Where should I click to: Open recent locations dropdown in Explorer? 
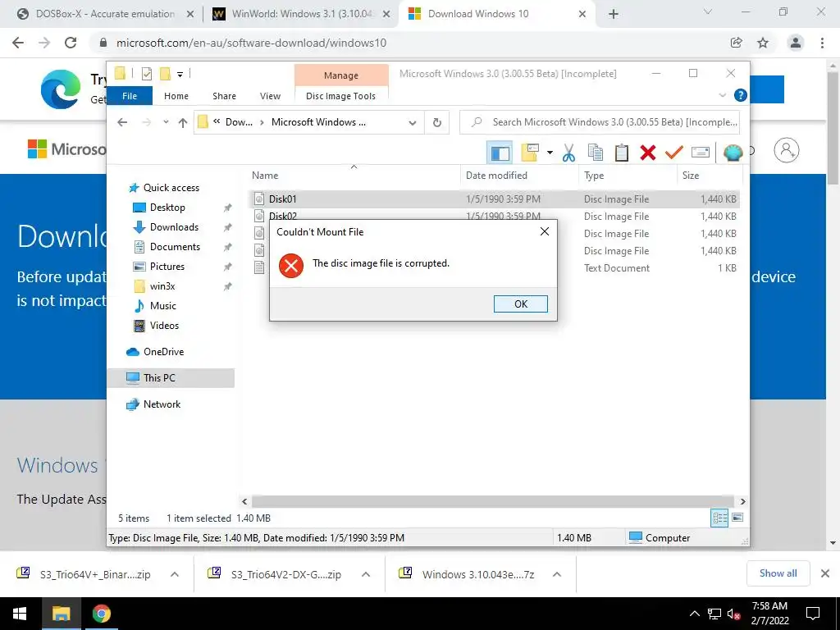[x=166, y=122]
